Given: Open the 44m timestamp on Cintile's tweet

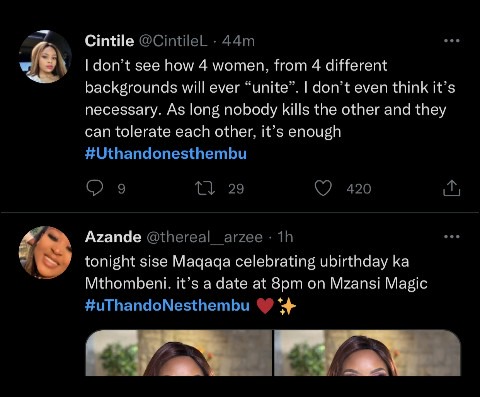Looking at the screenshot, I should coord(238,41).
